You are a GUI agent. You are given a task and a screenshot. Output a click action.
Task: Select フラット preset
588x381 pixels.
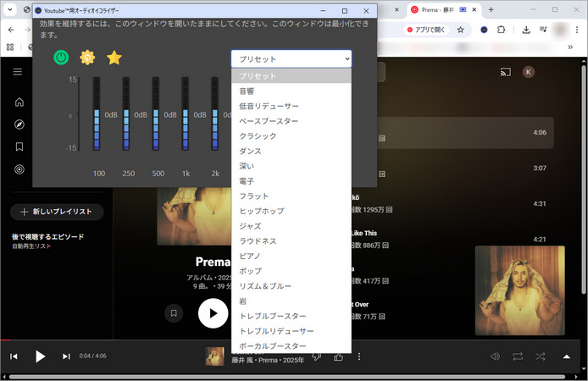click(291, 196)
